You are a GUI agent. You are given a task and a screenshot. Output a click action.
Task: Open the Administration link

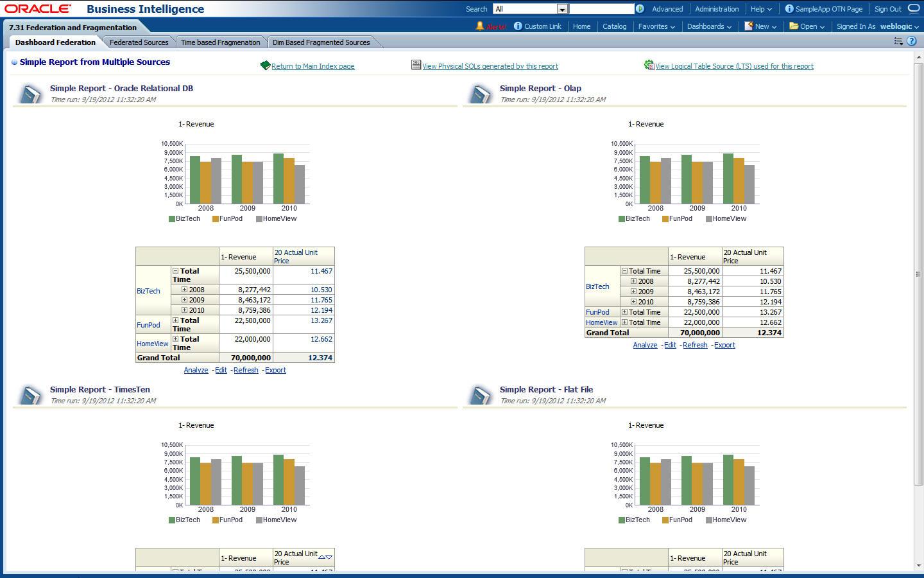tap(717, 9)
